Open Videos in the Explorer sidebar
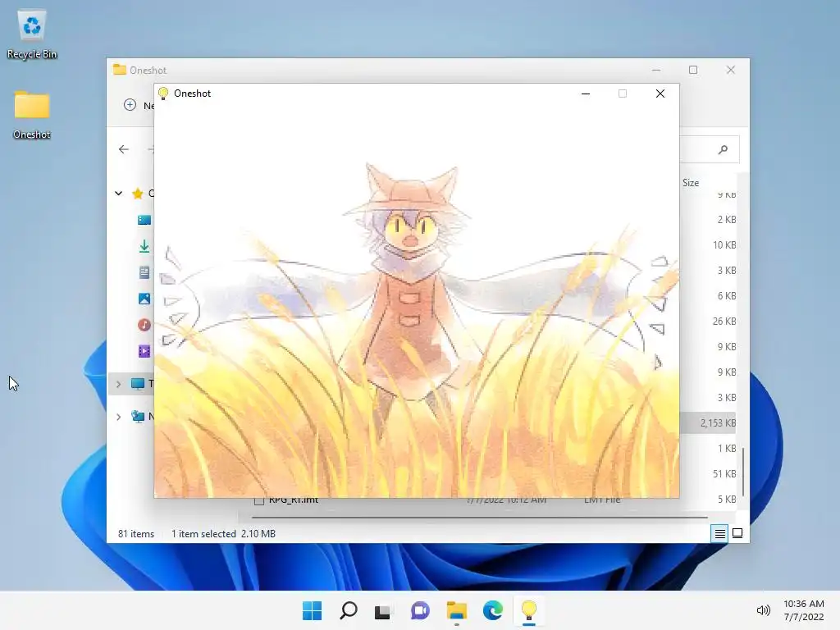 [144, 351]
